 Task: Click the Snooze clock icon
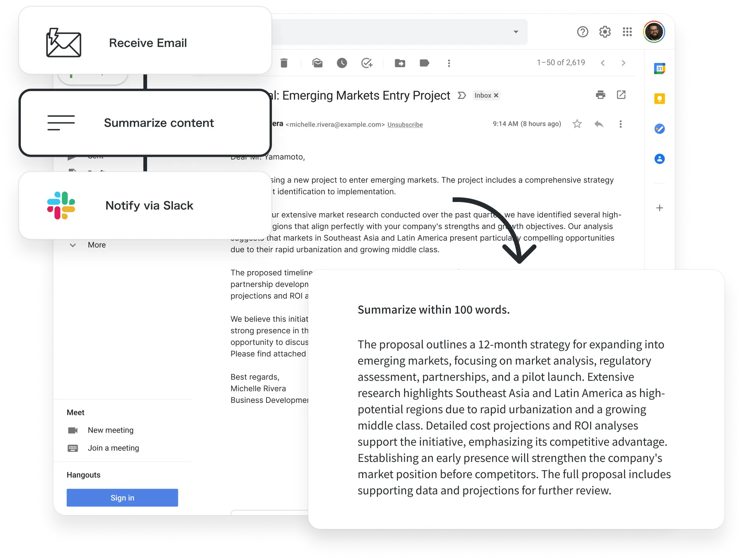(342, 63)
